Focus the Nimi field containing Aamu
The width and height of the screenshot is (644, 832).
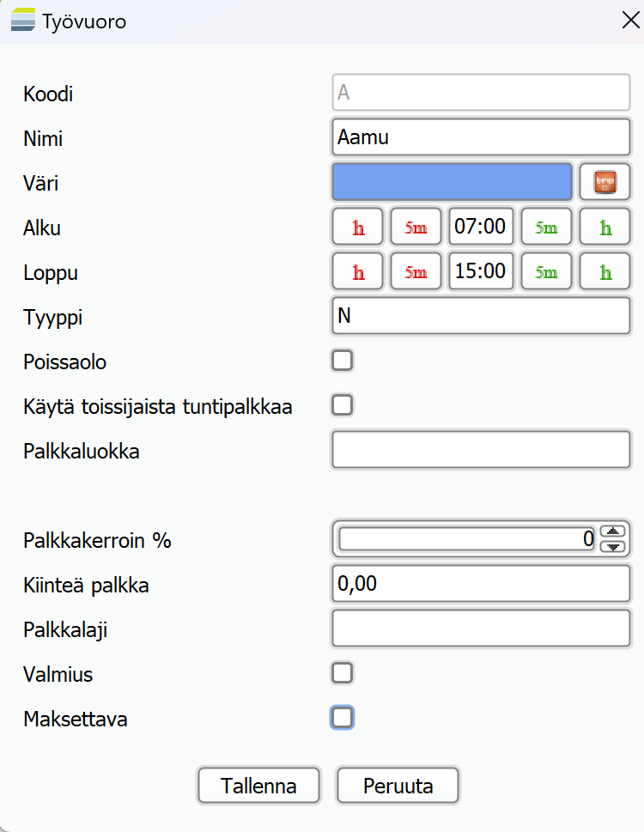pyautogui.click(x=481, y=137)
